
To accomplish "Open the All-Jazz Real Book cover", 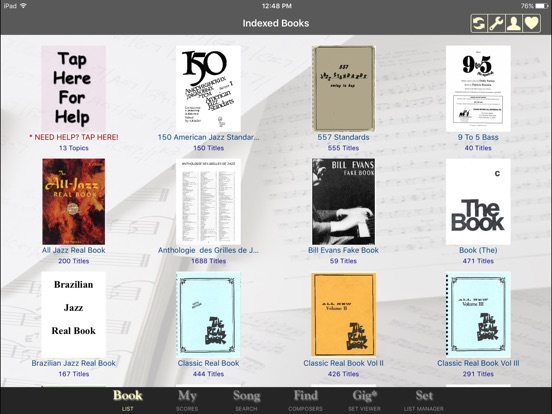I will click(74, 201).
